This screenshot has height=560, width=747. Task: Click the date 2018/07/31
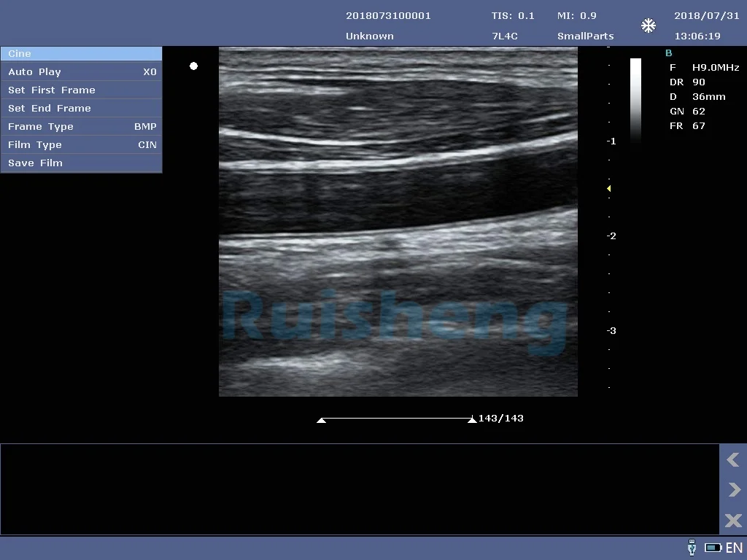coord(706,16)
